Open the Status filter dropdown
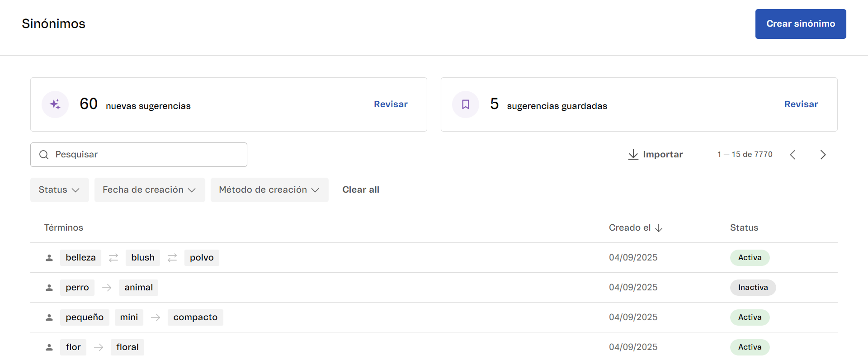 59,190
